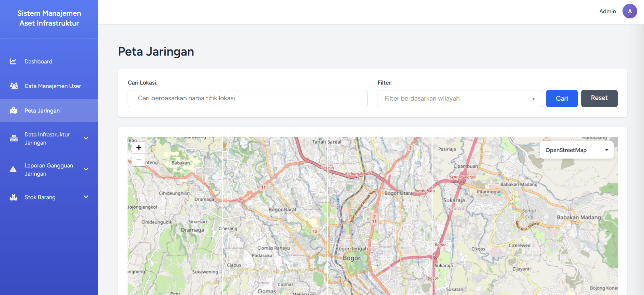644x295 pixels.
Task: Click the Cicerewed label on map
Action: [519, 245]
